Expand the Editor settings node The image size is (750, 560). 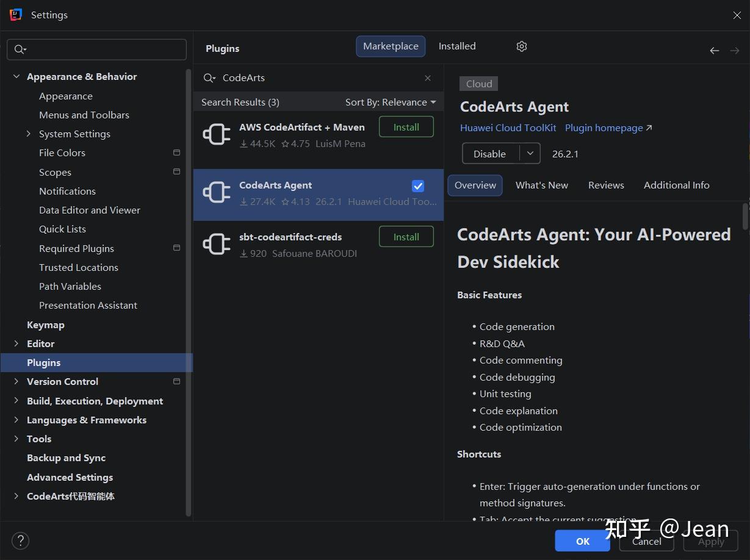[16, 344]
